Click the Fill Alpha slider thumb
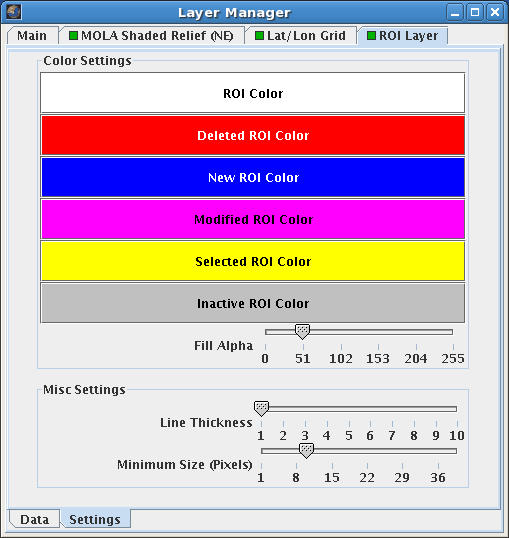 tap(302, 331)
